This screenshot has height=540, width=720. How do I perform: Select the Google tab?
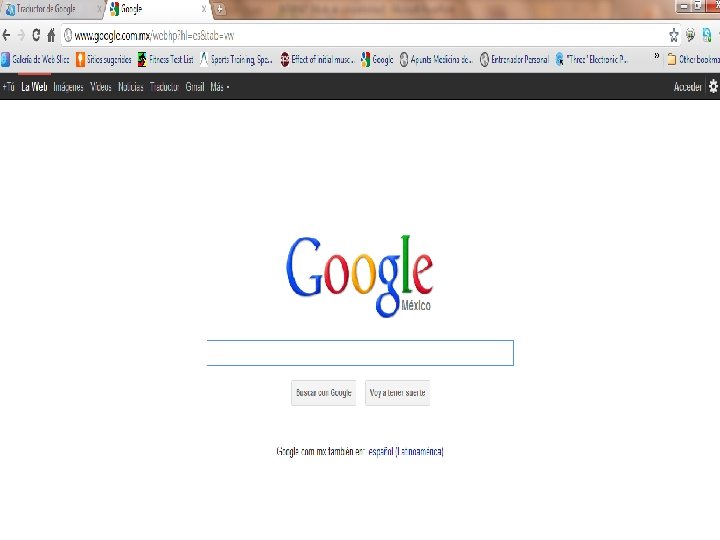156,9
